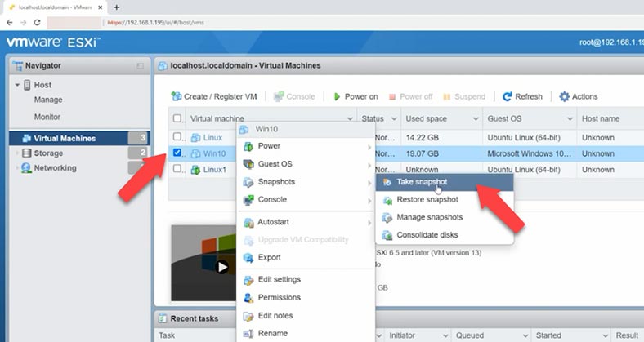
Task: Click the Restore snapshot icon
Action: click(x=387, y=200)
